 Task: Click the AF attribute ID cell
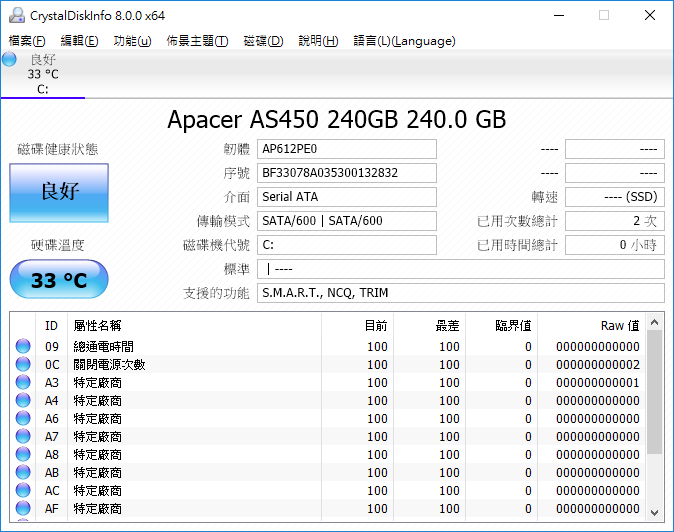[x=52, y=509]
